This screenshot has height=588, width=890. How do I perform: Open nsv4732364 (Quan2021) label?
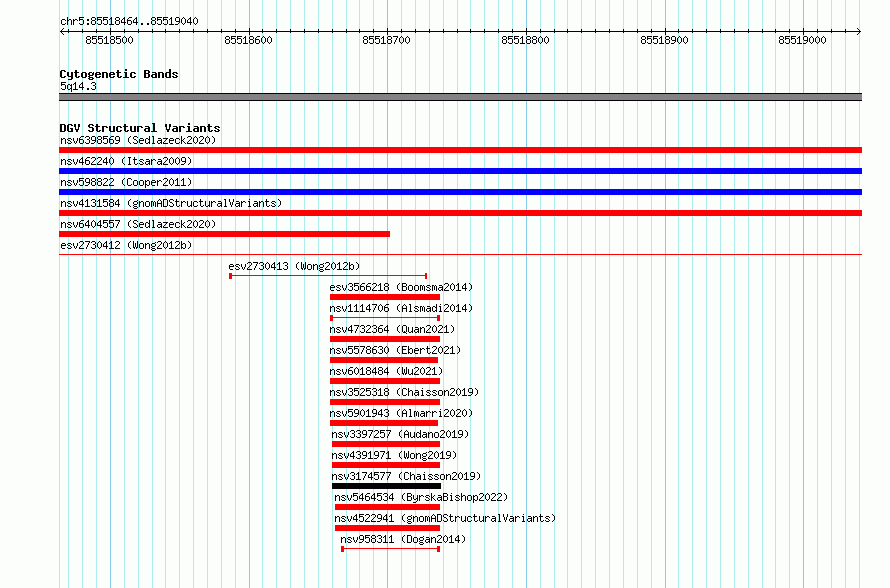[x=392, y=329]
